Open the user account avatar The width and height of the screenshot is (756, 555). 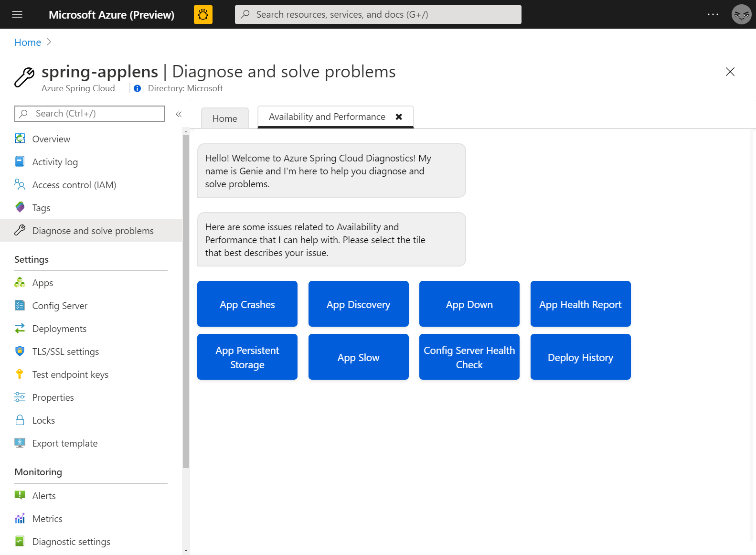click(x=741, y=14)
